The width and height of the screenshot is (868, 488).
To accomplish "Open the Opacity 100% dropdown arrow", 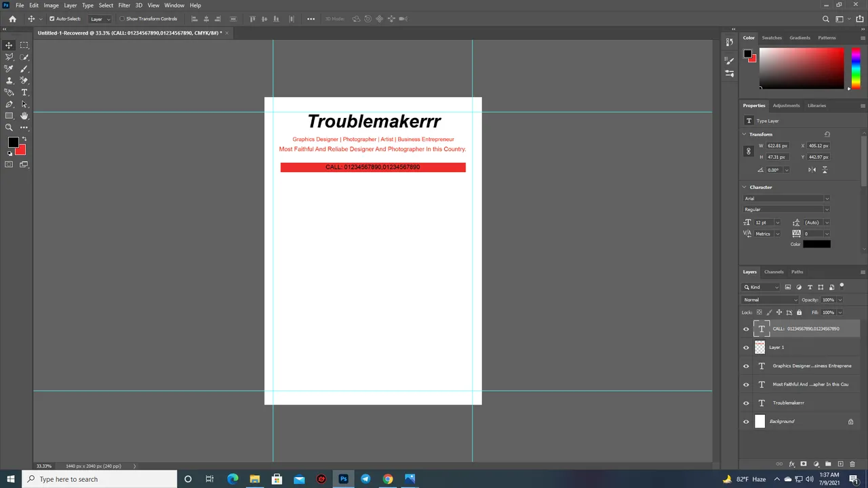I will click(x=840, y=300).
